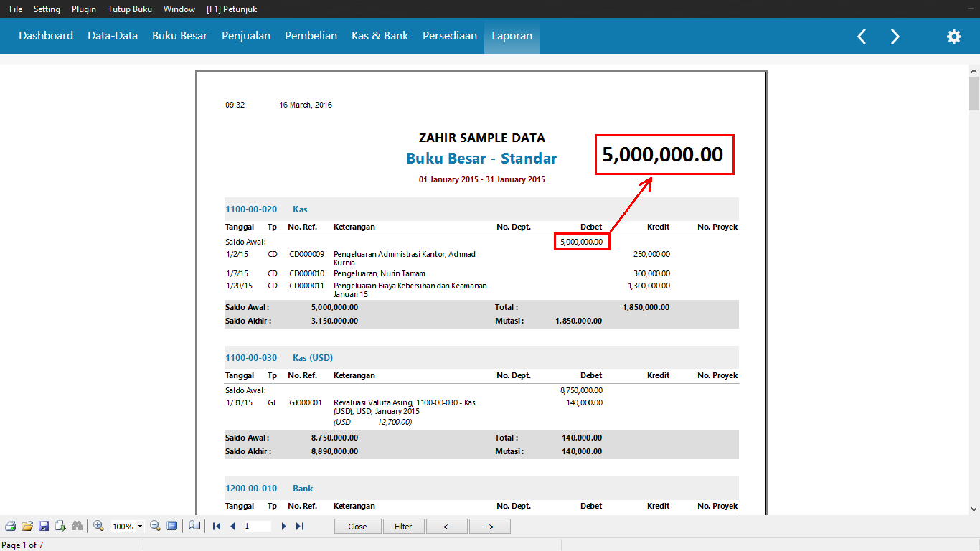Image resolution: width=980 pixels, height=551 pixels.
Task: Open the File menu
Action: pos(16,9)
